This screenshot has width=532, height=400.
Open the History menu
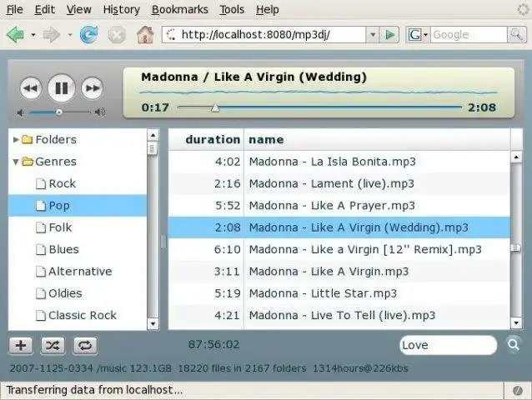point(122,9)
